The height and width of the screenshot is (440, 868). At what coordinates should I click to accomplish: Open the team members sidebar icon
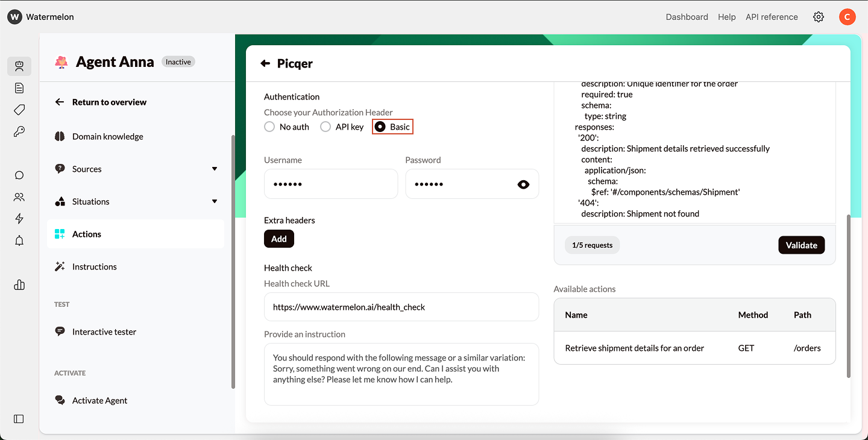19,196
